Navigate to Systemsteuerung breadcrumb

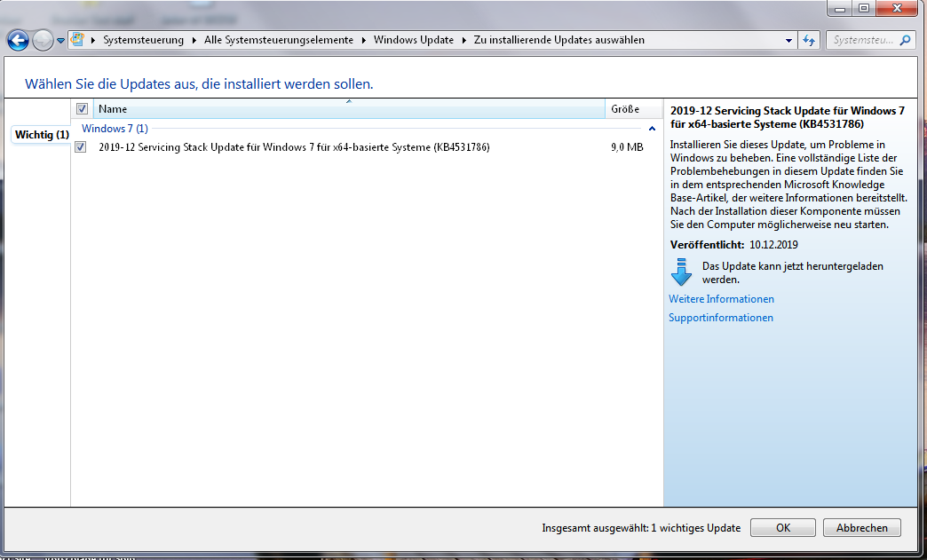coord(143,40)
